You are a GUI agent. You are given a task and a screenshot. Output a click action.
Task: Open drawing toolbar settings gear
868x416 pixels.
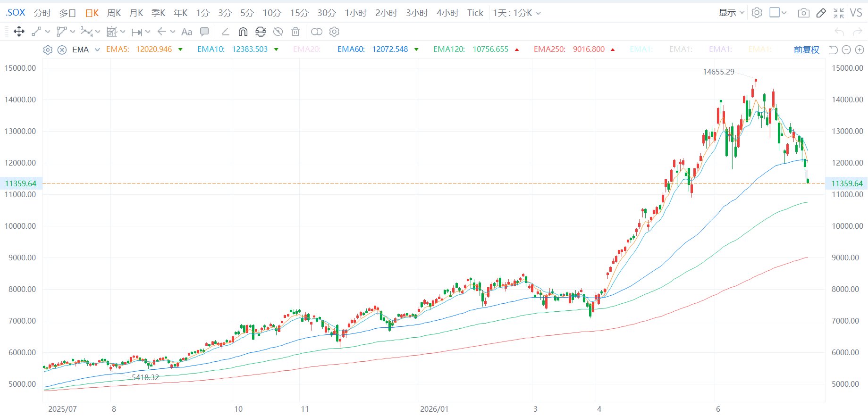point(334,32)
